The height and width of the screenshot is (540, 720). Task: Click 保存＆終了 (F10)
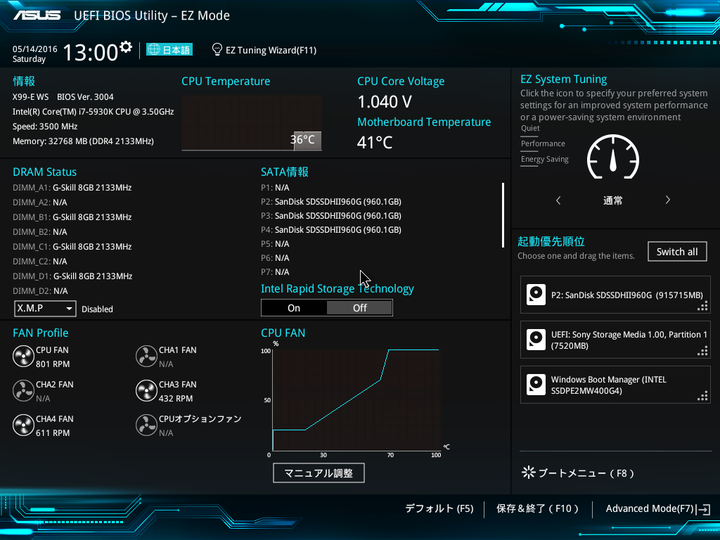coord(537,508)
